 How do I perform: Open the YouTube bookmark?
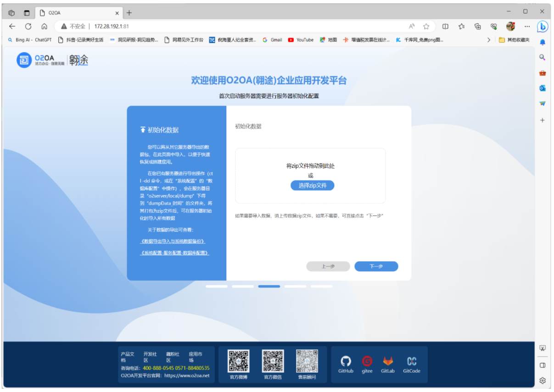tap(301, 40)
